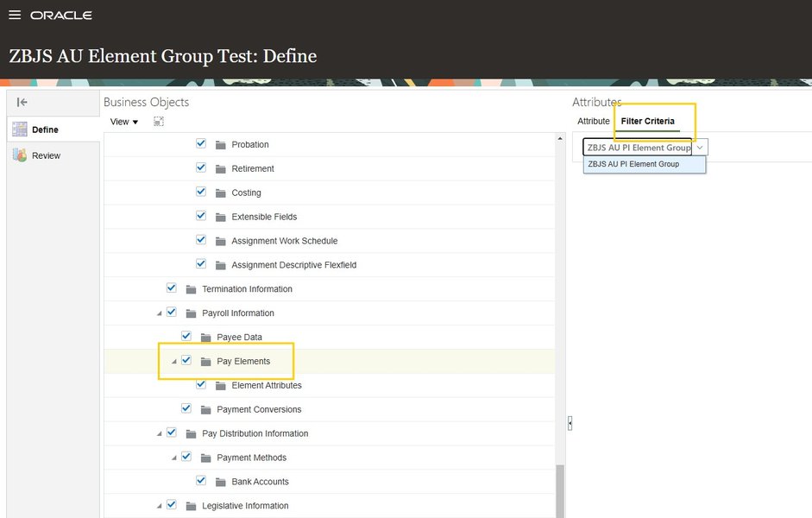Viewport: 812px width, 518px height.
Task: Click the Retirement folder icon
Action: click(220, 168)
